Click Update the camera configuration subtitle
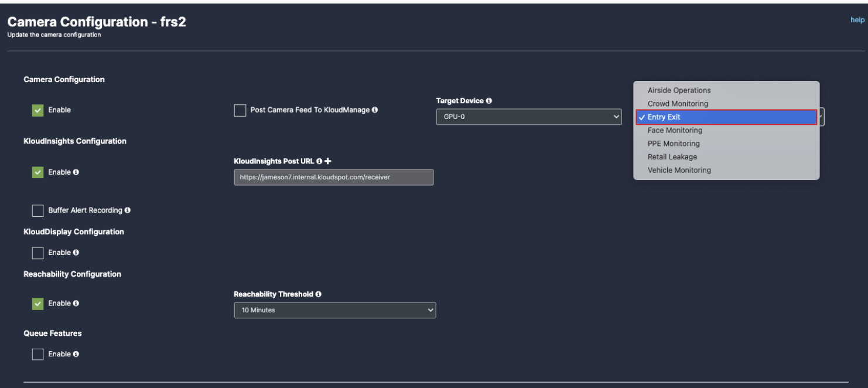Image resolution: width=868 pixels, height=388 pixels. [54, 35]
